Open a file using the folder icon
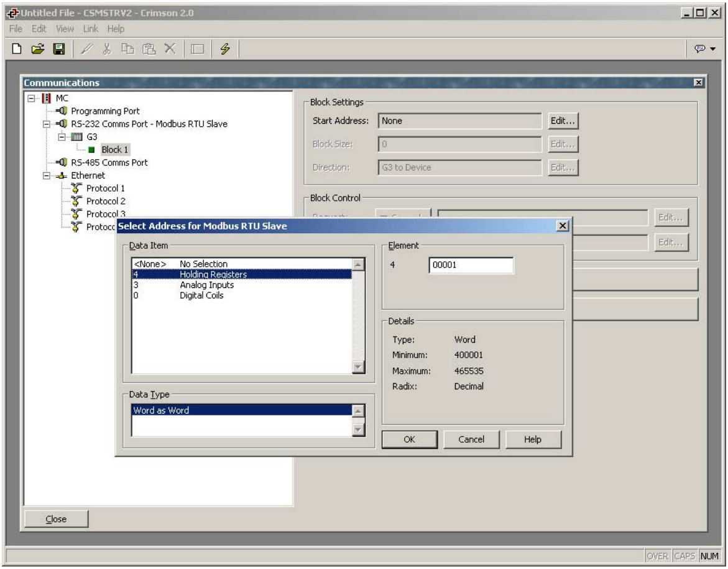The height and width of the screenshot is (569, 728). coord(37,49)
